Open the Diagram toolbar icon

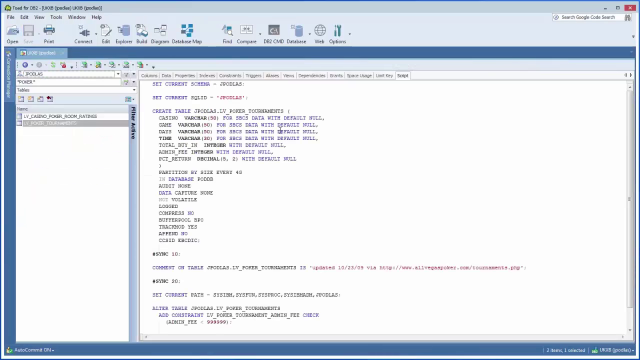pyautogui.click(x=160, y=34)
